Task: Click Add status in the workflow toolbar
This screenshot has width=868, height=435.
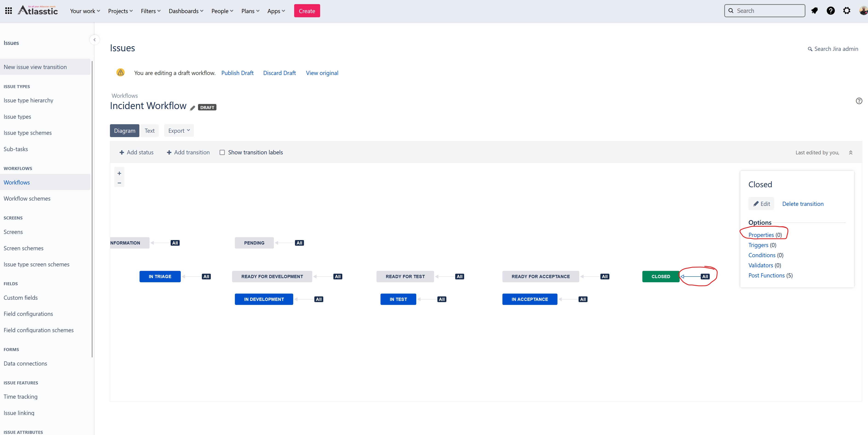Action: point(136,152)
